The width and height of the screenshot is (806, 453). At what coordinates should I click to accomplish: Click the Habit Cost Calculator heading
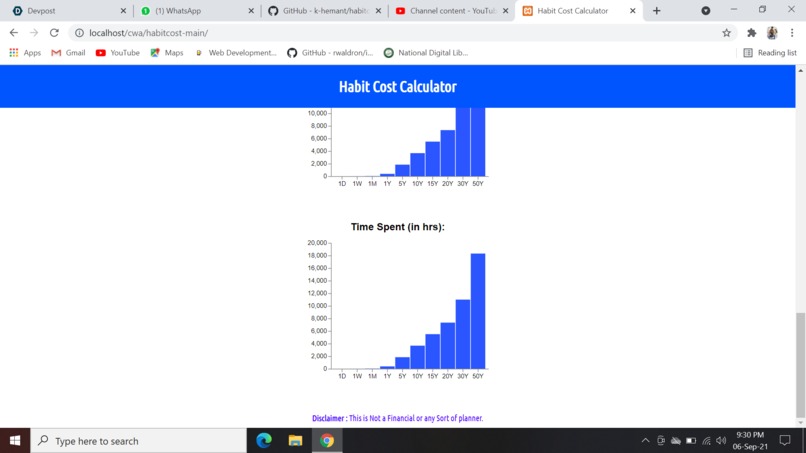tap(397, 86)
